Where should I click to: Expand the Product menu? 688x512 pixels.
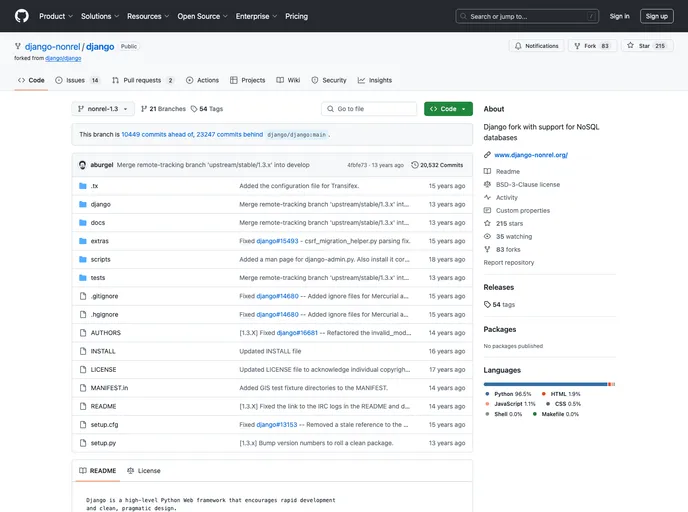(56, 16)
